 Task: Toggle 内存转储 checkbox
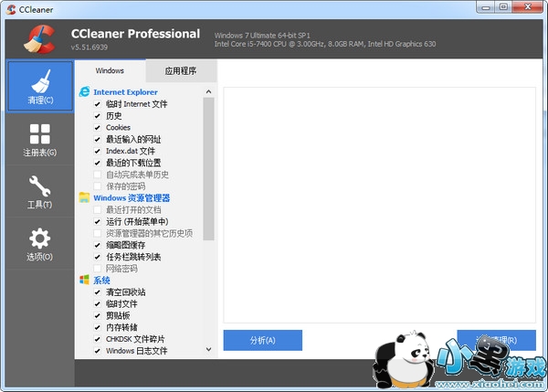(98, 327)
